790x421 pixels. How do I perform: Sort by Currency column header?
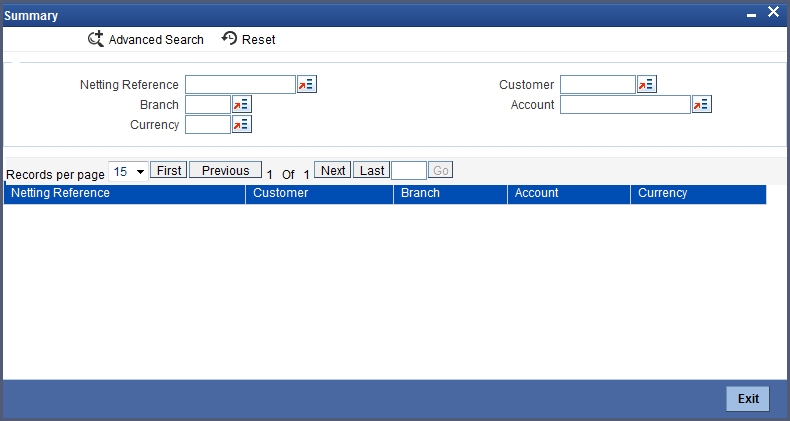coord(699,193)
